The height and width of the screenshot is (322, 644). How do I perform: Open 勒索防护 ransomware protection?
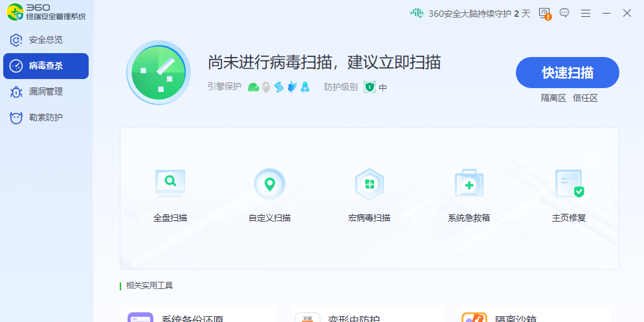[45, 117]
